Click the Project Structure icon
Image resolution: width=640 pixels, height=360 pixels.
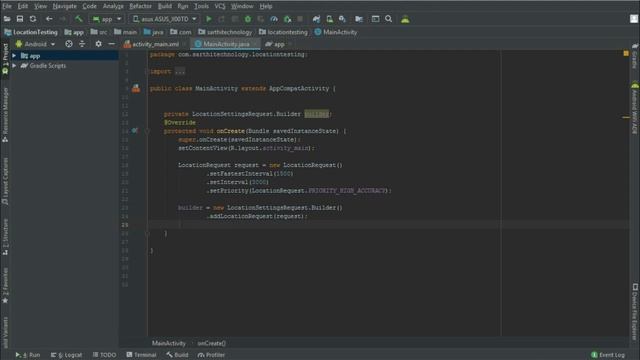[359, 19]
